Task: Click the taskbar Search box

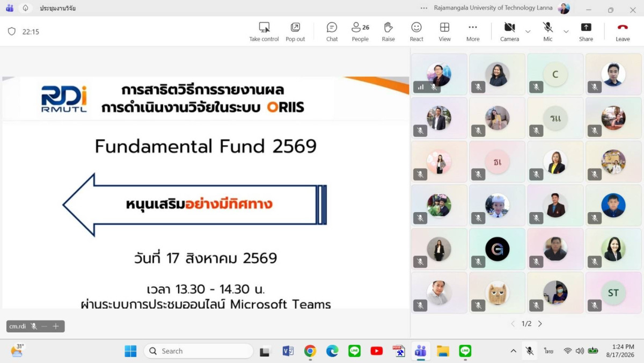Action: click(199, 351)
